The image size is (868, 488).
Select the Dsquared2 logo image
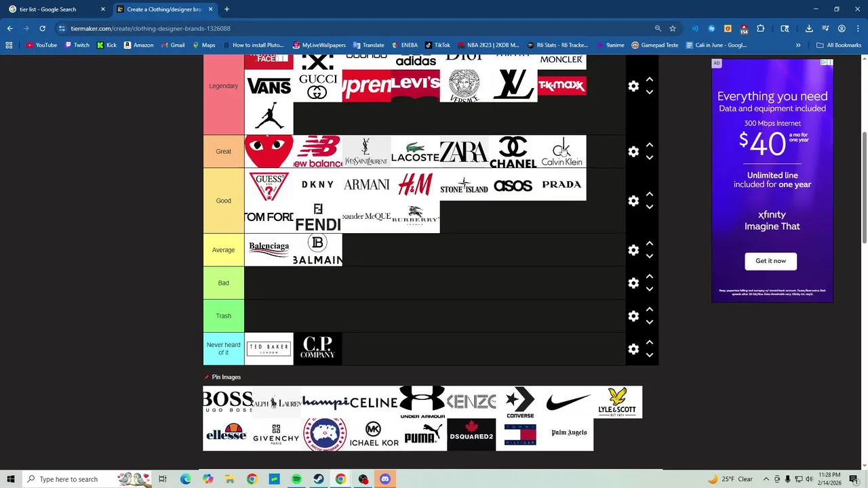coord(471,435)
